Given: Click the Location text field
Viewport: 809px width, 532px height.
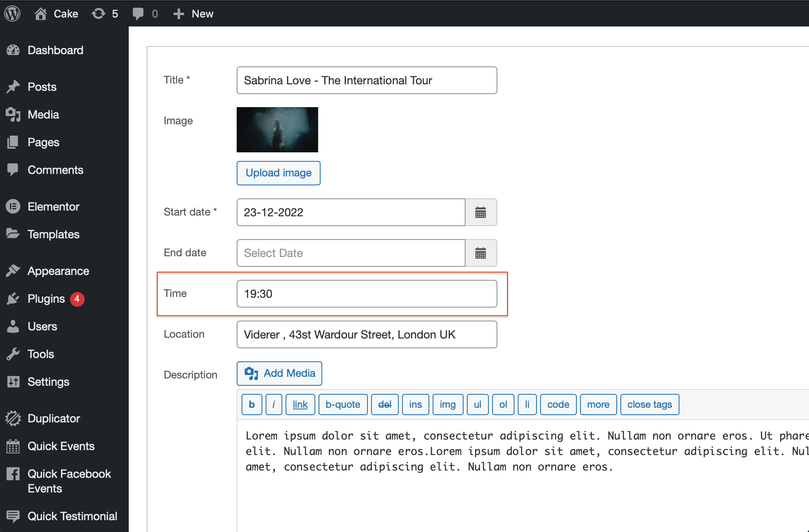Looking at the screenshot, I should point(367,334).
